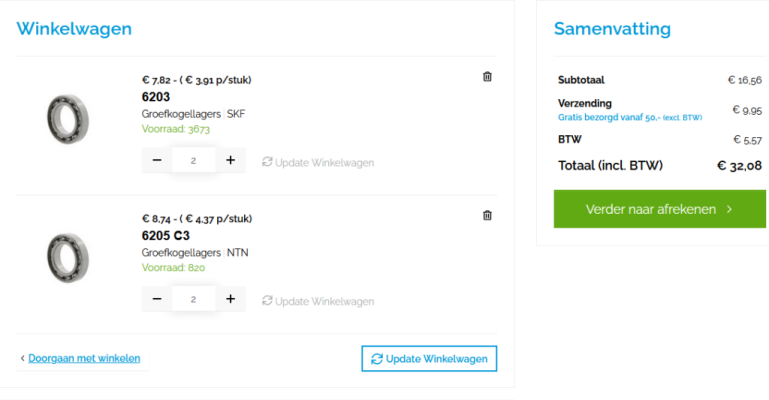Screen dimensions: 769x400
Task: Delete the 6203 item with trash icon
Action: [x=487, y=76]
